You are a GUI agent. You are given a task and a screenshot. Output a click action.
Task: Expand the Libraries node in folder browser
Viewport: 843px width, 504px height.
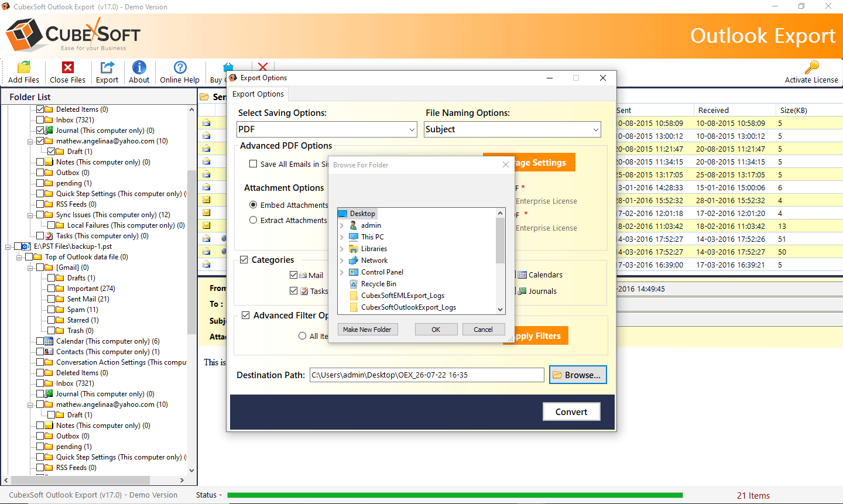tap(342, 249)
